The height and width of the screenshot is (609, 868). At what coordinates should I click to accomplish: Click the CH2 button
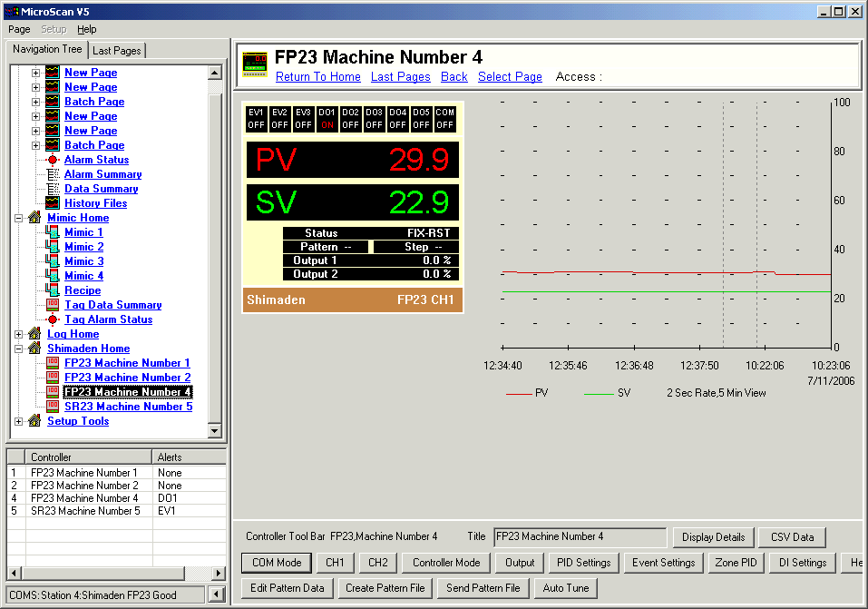378,563
